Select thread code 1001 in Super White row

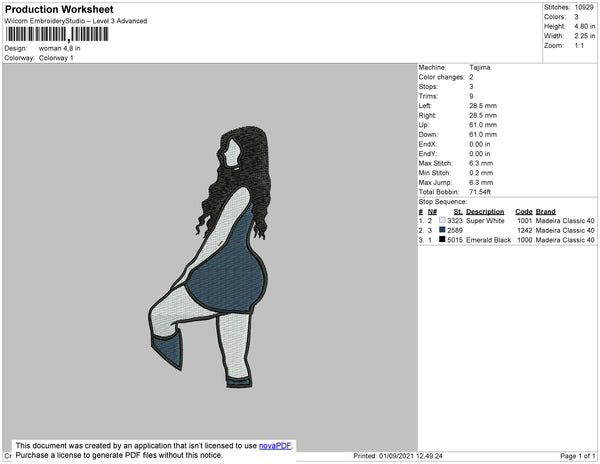(525, 221)
